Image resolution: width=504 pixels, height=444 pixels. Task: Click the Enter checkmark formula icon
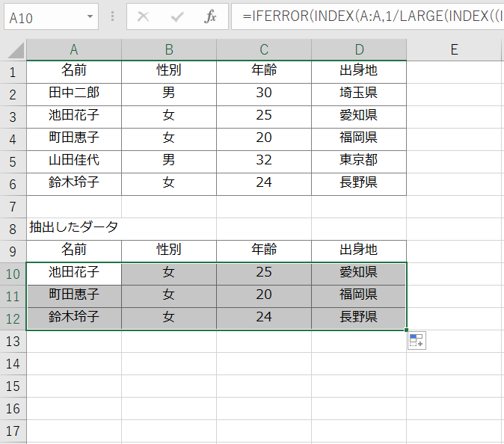[177, 16]
